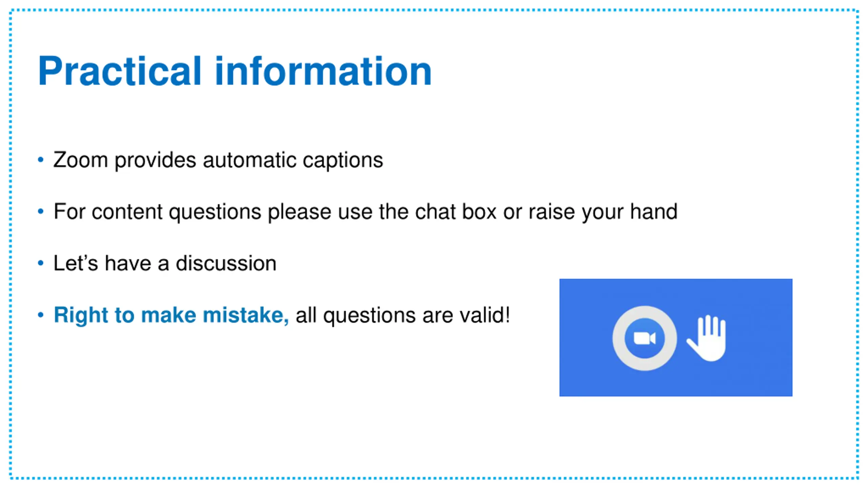The width and height of the screenshot is (868, 488).
Task: Click the words chat box
Action: pos(456,211)
